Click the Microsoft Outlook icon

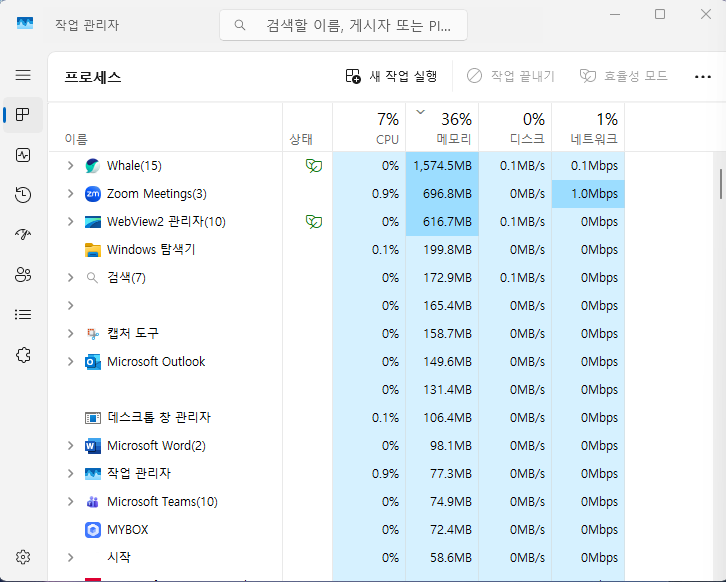(x=93, y=362)
